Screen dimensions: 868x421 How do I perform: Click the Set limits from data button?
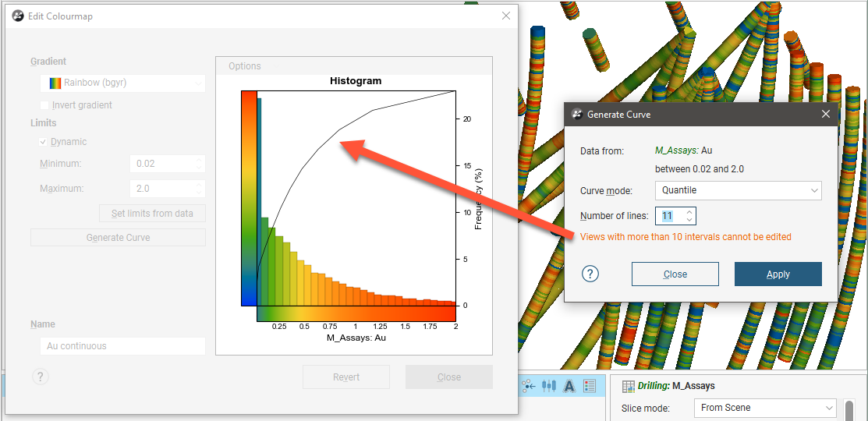click(152, 214)
